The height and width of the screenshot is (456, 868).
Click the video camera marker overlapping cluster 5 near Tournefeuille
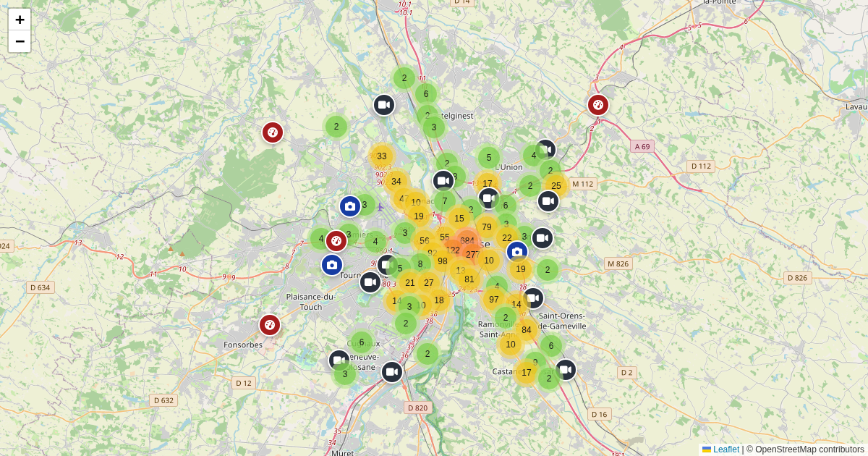click(x=387, y=265)
